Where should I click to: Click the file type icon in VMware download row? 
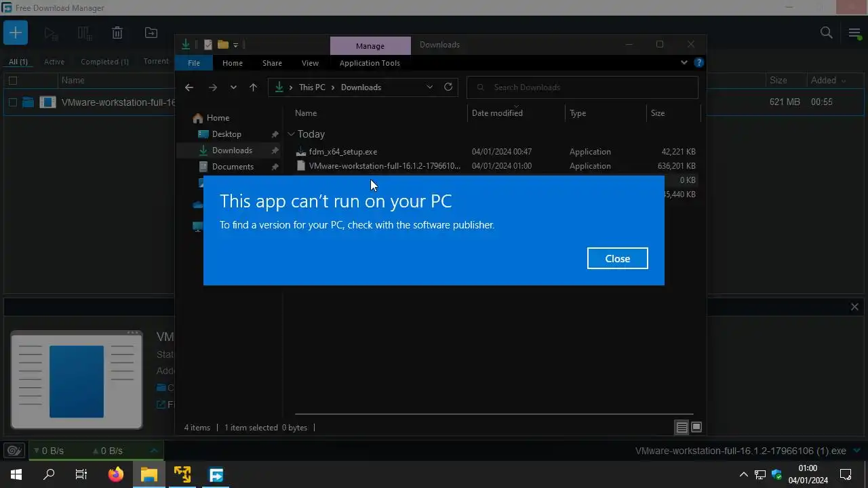pyautogui.click(x=47, y=102)
